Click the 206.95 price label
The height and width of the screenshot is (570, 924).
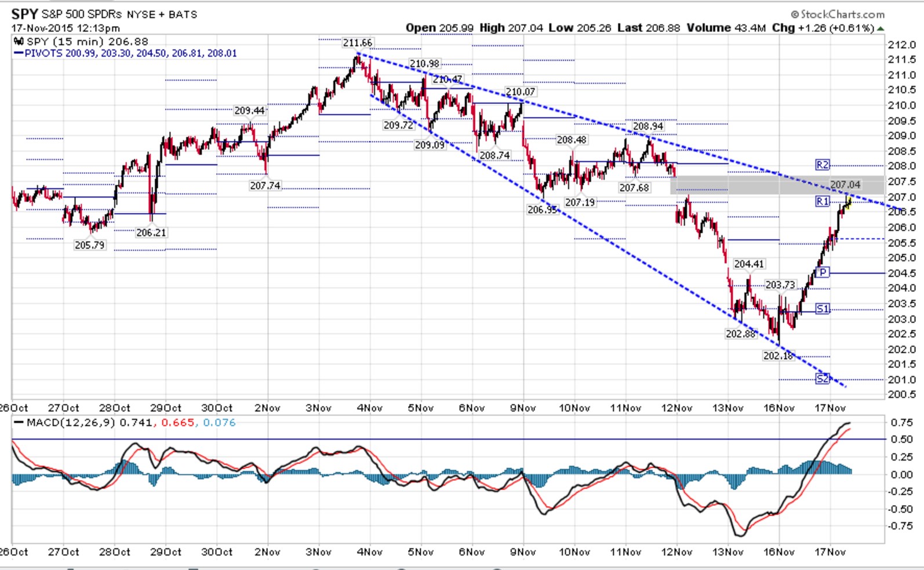coord(543,210)
